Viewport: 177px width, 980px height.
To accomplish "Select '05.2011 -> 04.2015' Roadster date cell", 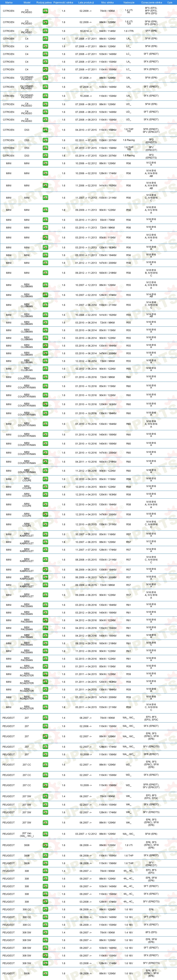I will (86, 707).
